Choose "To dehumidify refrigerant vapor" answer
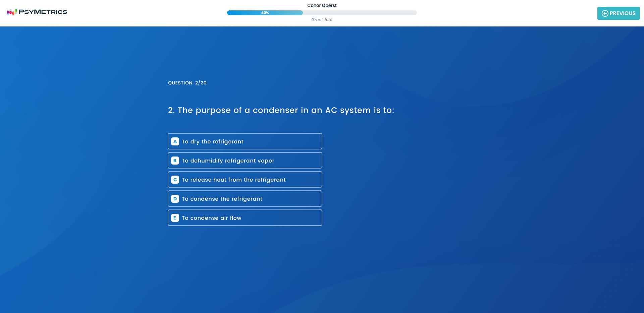Image resolution: width=644 pixels, height=313 pixels. (x=228, y=161)
